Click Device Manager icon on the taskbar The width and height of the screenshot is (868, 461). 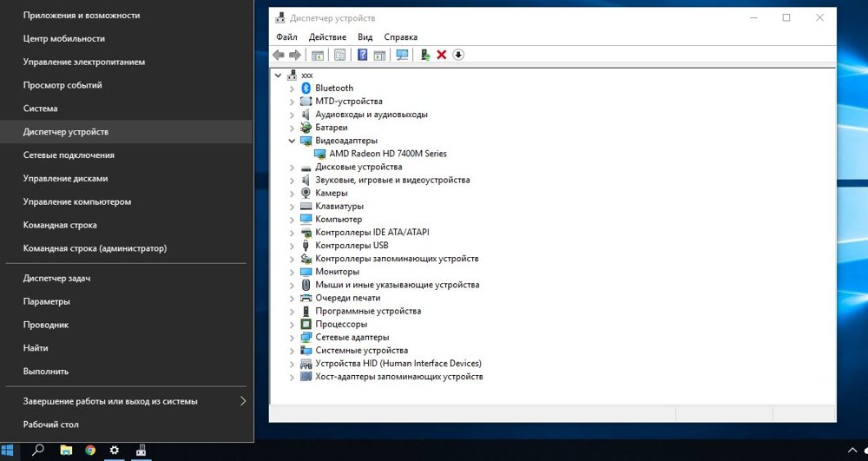141,450
